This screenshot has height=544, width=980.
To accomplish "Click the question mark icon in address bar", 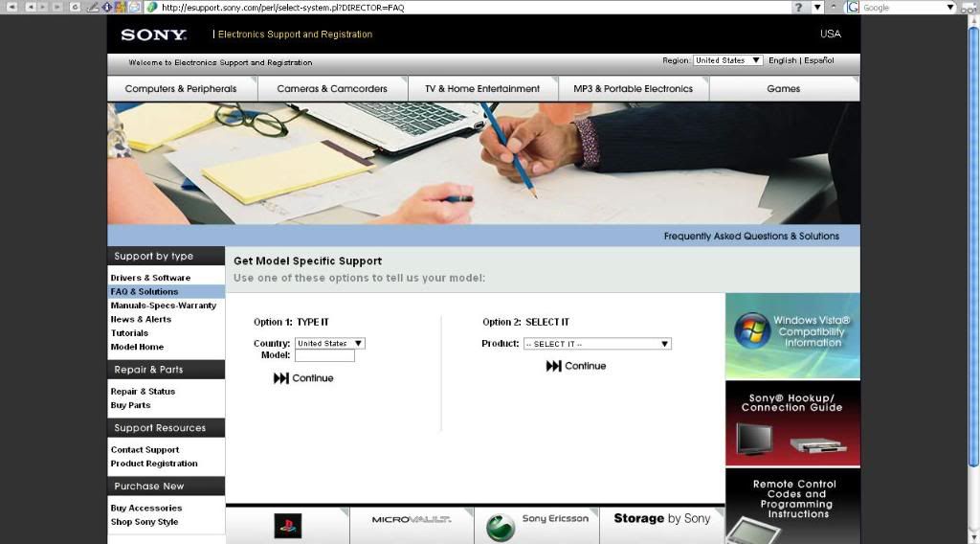I will tap(799, 7).
